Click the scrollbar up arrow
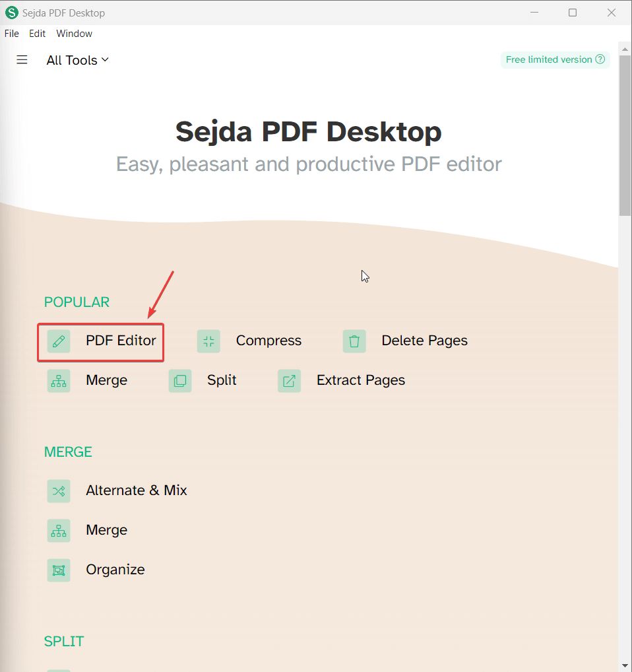 pyautogui.click(x=625, y=49)
